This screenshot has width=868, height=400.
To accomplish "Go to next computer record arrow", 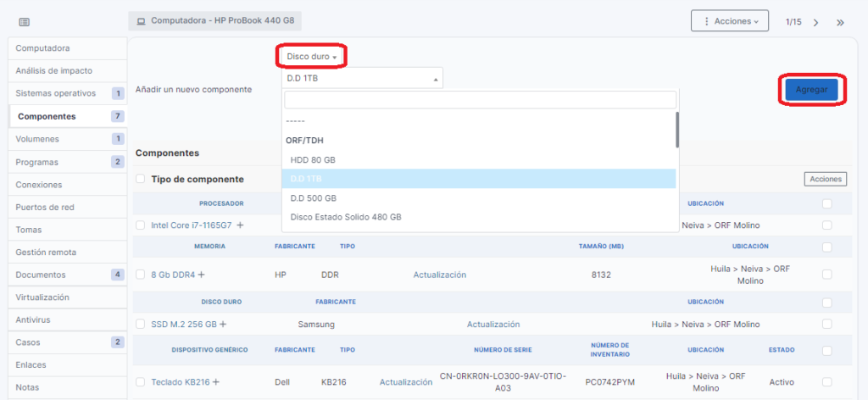I will point(815,22).
